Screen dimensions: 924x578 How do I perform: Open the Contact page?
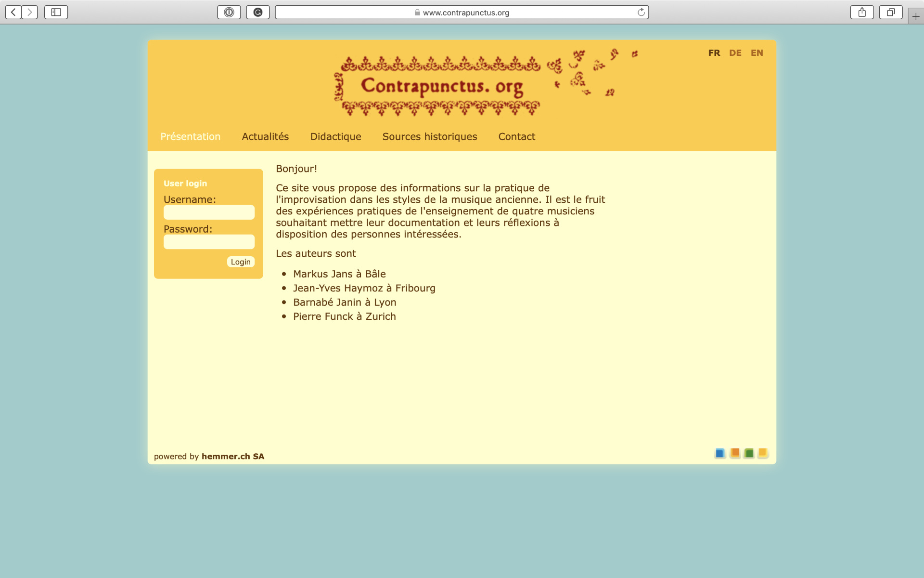[x=516, y=137]
